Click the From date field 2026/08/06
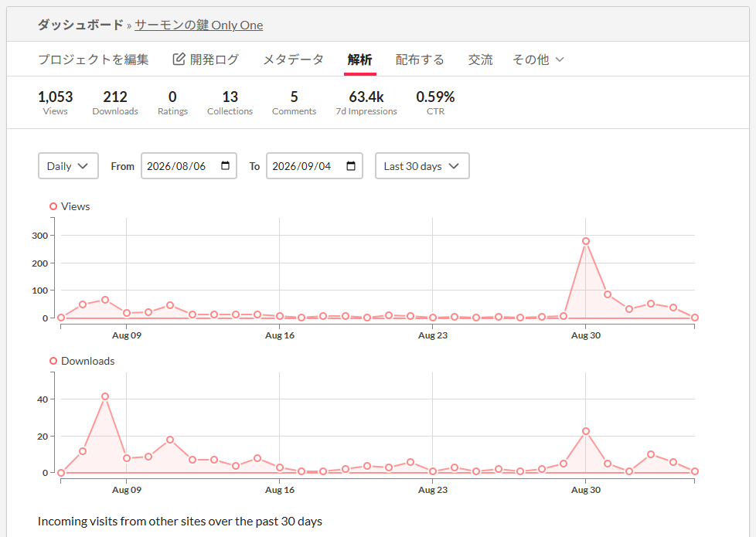 [x=189, y=166]
